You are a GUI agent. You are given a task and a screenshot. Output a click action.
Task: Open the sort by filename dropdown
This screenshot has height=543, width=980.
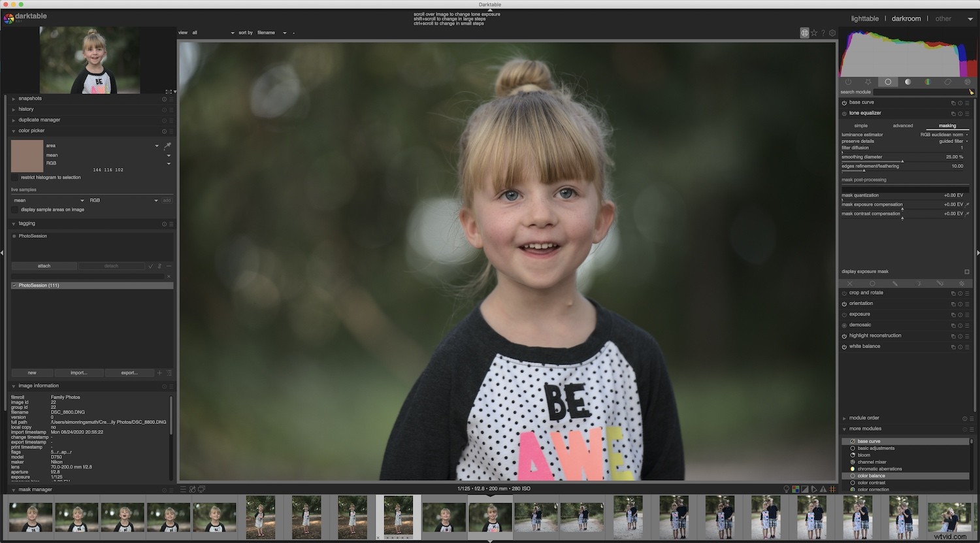pyautogui.click(x=267, y=32)
